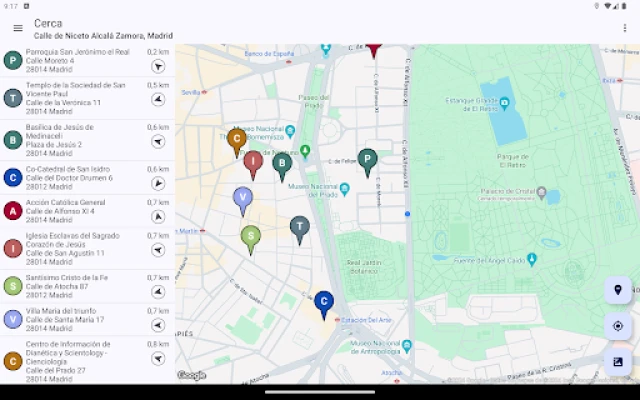Select the lavender V map marker

[242, 197]
